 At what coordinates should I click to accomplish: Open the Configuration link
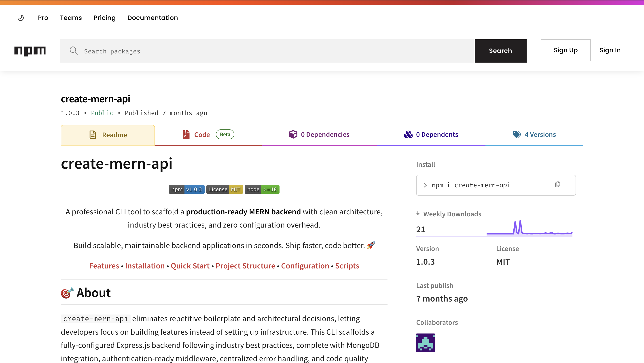point(305,266)
